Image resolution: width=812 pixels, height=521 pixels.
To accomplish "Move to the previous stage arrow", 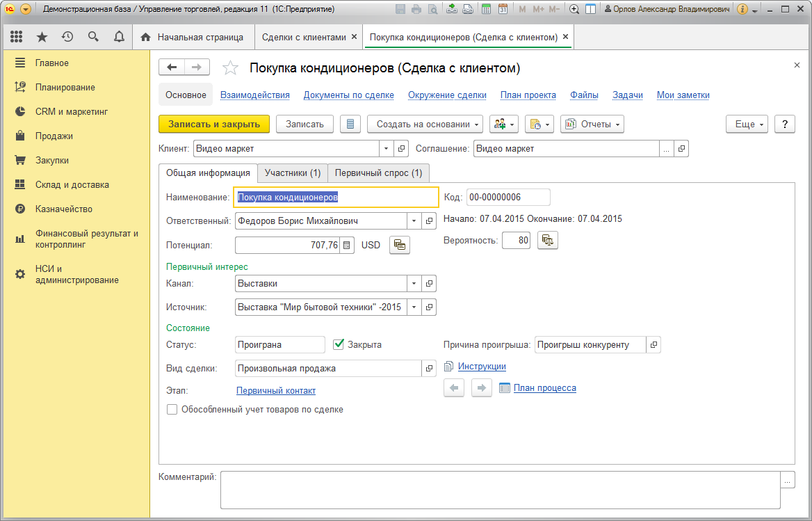I will 454,388.
